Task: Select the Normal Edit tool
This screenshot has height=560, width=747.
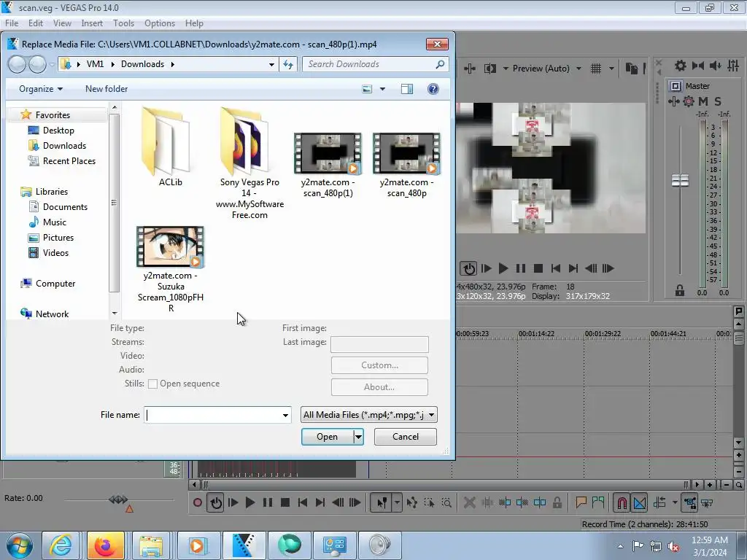Action: point(382,502)
